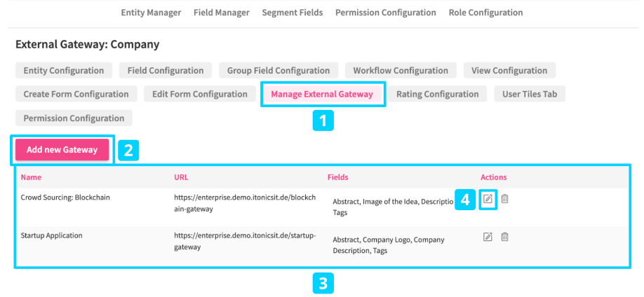Delete the Startup Application gateway

pos(504,237)
